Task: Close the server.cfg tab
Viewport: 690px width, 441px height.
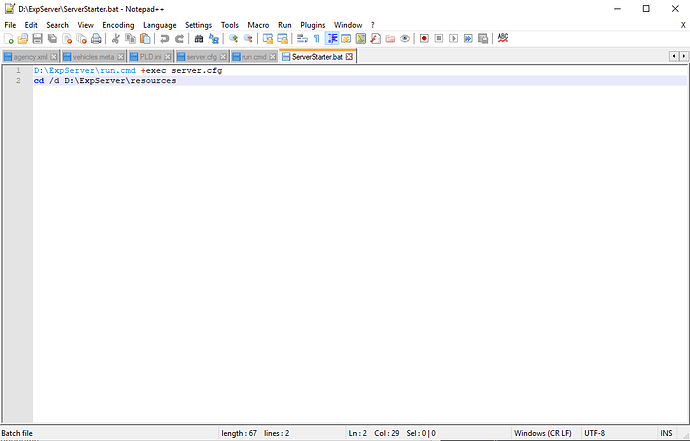Action: tap(223, 57)
